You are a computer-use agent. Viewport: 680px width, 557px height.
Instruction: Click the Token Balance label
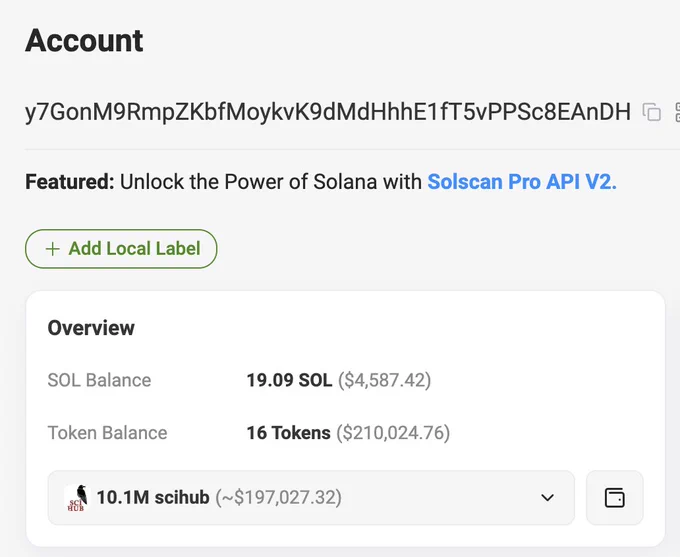point(107,433)
